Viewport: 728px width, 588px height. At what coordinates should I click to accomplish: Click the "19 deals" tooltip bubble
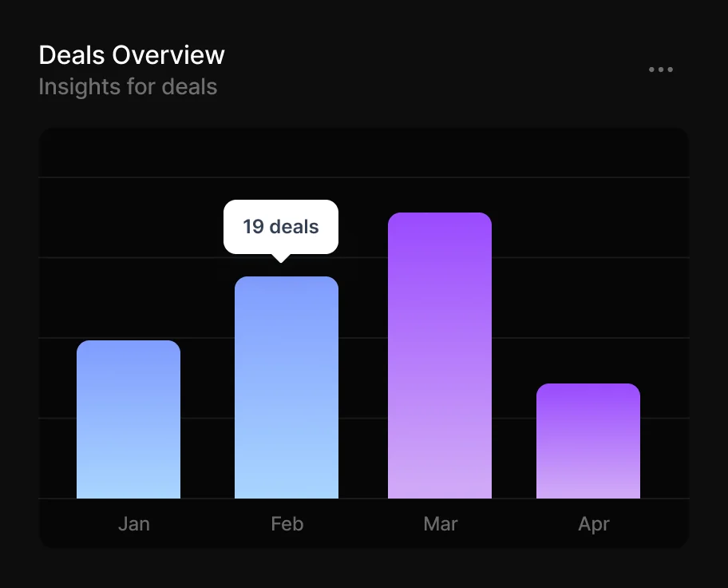(281, 227)
